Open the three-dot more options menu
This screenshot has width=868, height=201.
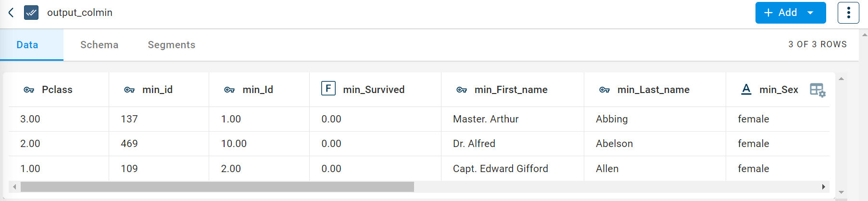[848, 13]
